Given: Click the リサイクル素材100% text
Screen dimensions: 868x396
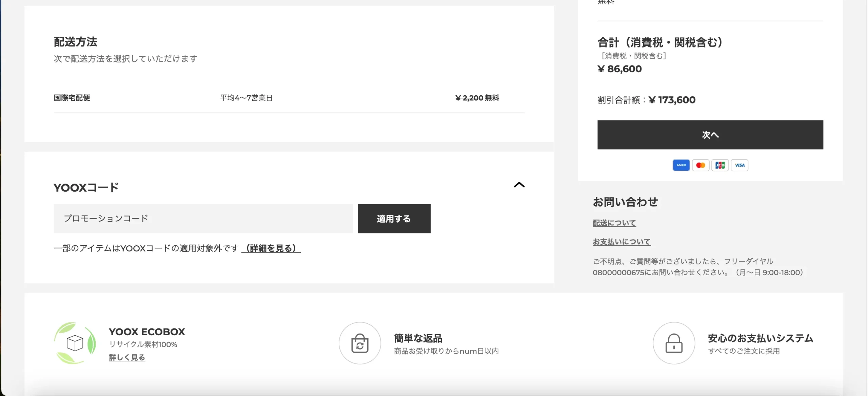Looking at the screenshot, I should [x=143, y=344].
